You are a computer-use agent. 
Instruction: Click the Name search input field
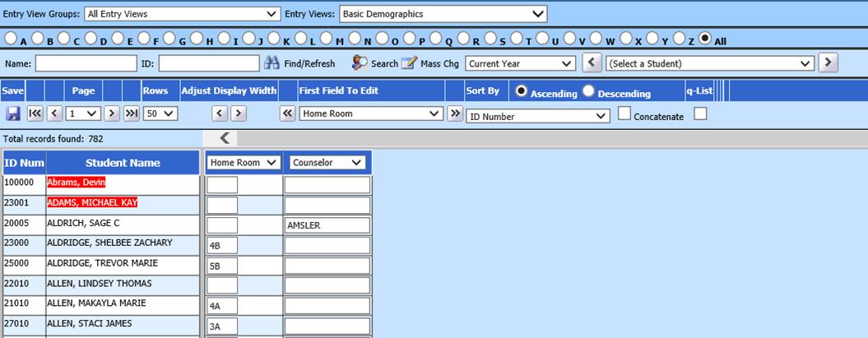pos(86,63)
